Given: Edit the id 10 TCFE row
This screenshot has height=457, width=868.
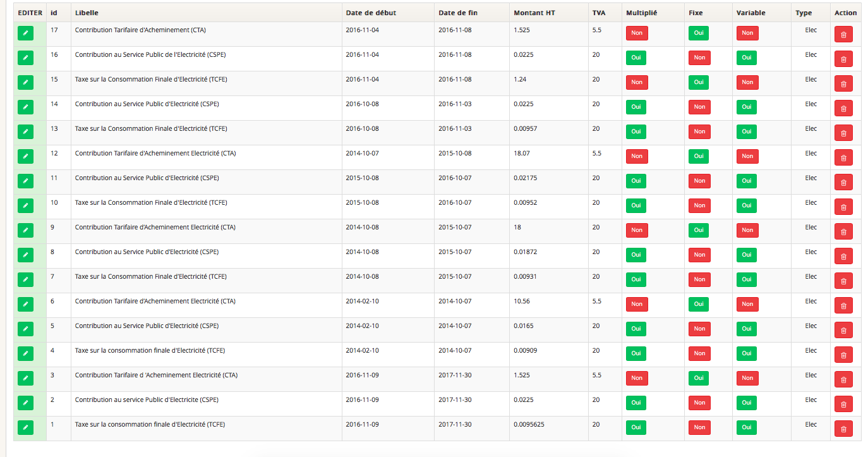Looking at the screenshot, I should coord(25,205).
